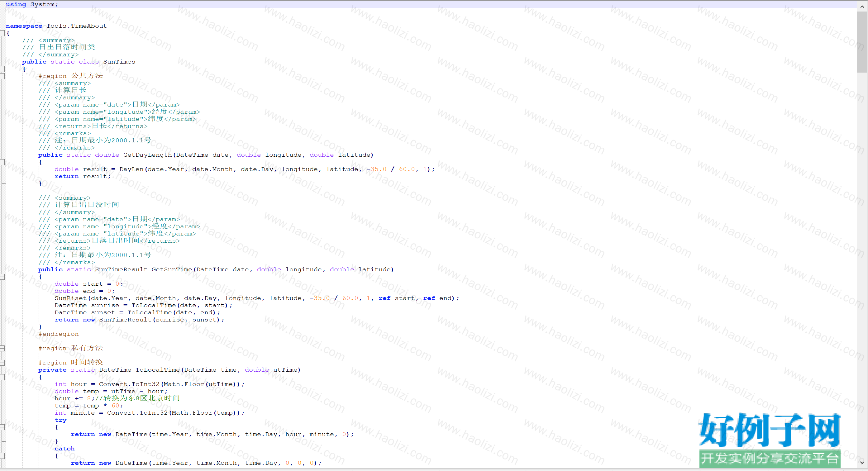This screenshot has width=868, height=471.
Task: Click the '//转换为东8区北京时间' comment
Action: [x=137, y=398]
